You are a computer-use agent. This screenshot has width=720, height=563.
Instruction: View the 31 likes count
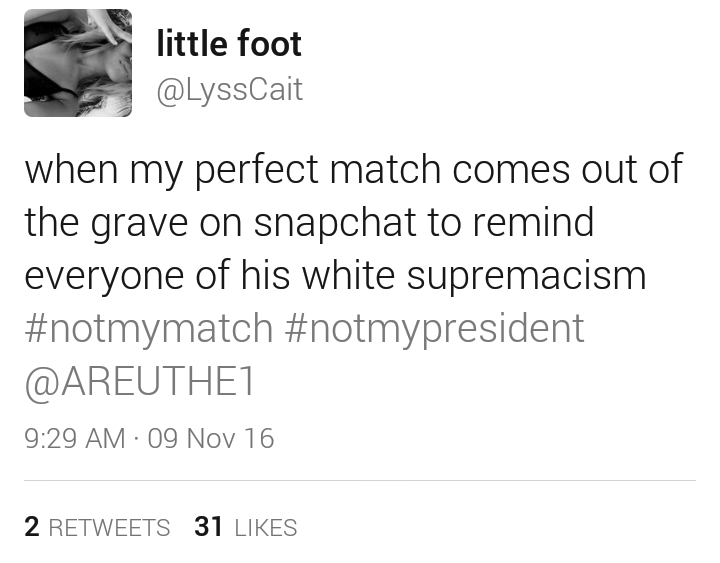pos(208,526)
